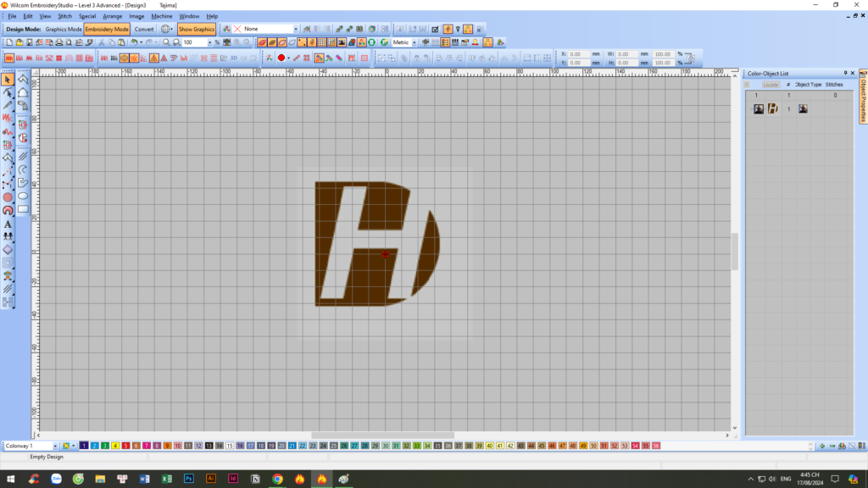
Task: Select the arrow Select Object tool
Action: click(8, 80)
